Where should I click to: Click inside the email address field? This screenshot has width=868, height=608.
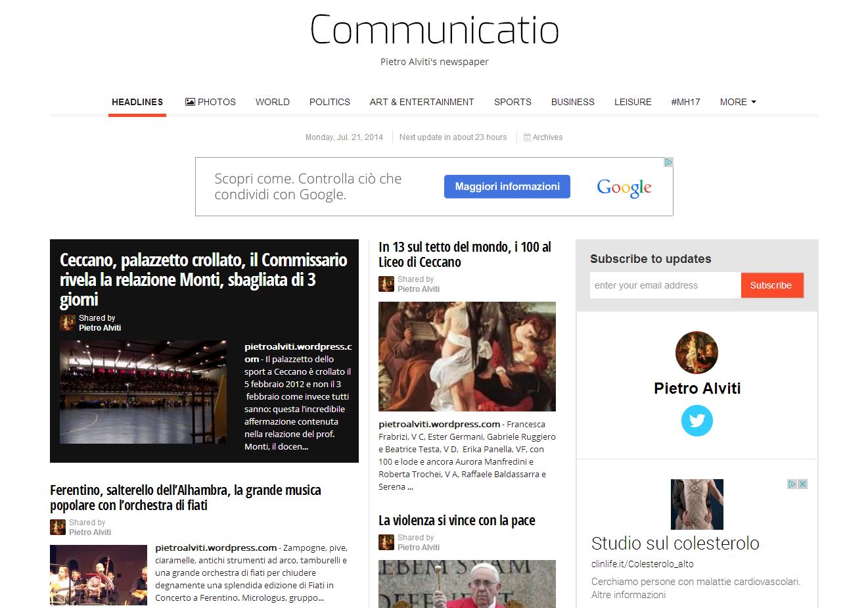(664, 285)
